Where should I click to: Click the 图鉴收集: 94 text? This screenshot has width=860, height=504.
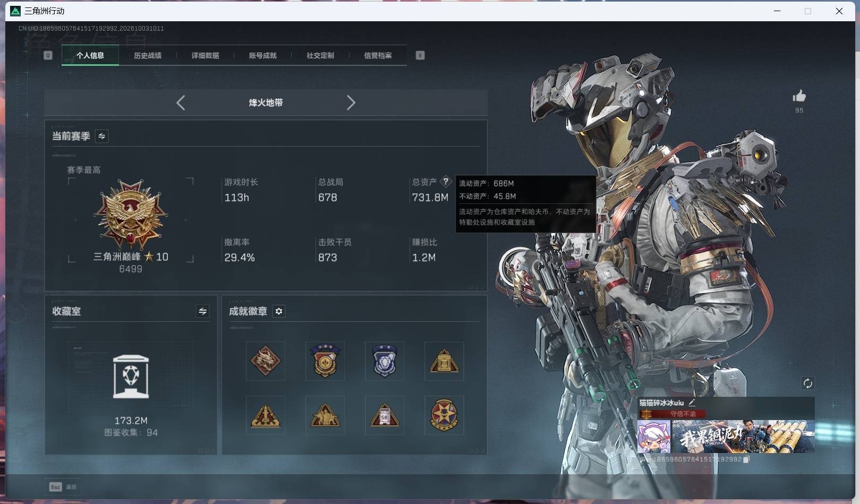[x=131, y=432]
